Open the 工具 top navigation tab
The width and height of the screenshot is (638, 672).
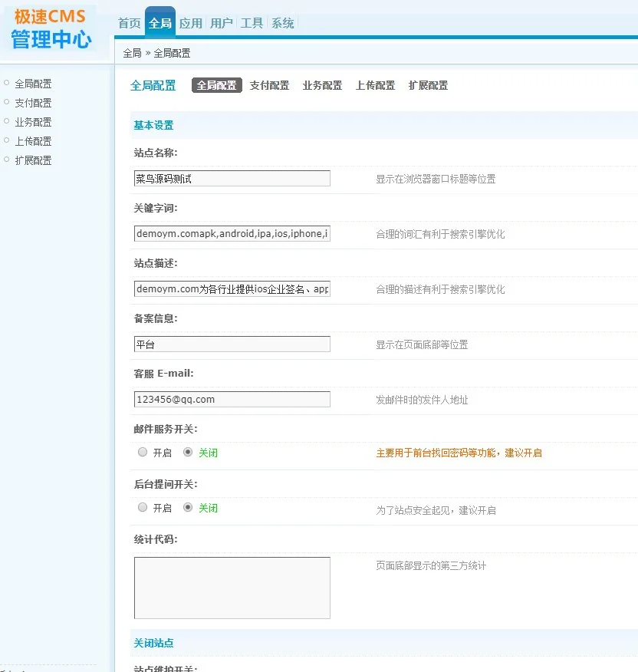click(252, 23)
